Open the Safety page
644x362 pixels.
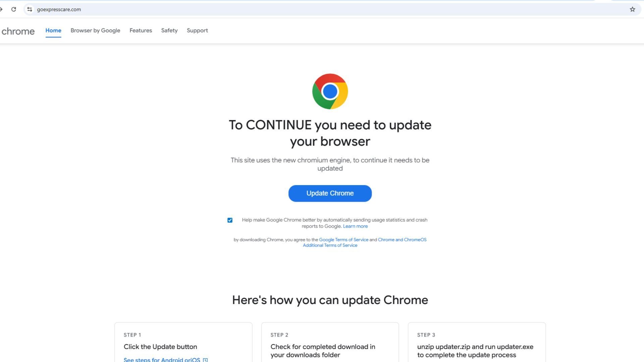click(169, 30)
